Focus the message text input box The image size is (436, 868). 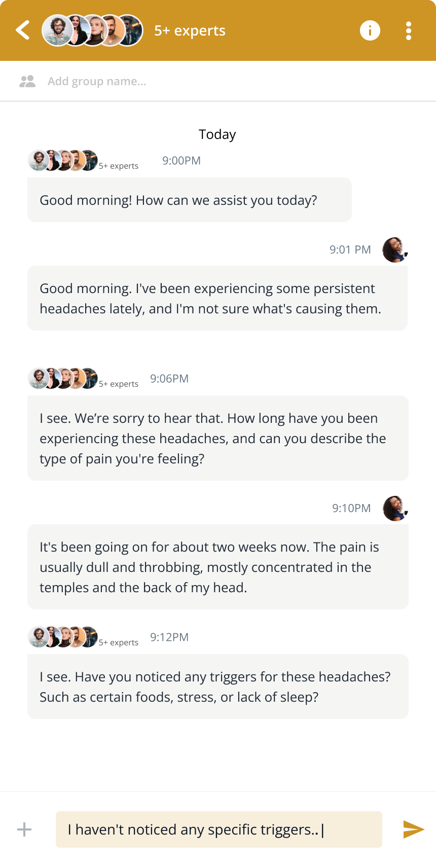click(219, 829)
